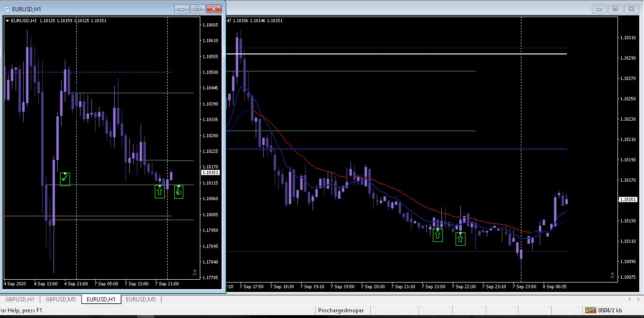
Task: Switch to the GBPUSD,H1 tab
Action: click(x=19, y=299)
